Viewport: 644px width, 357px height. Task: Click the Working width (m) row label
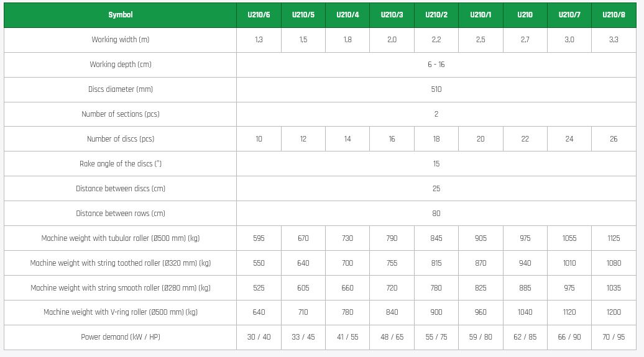pyautogui.click(x=120, y=40)
